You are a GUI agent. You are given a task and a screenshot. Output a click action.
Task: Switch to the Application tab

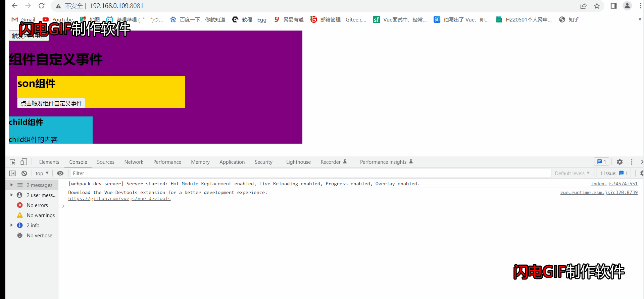(x=232, y=162)
